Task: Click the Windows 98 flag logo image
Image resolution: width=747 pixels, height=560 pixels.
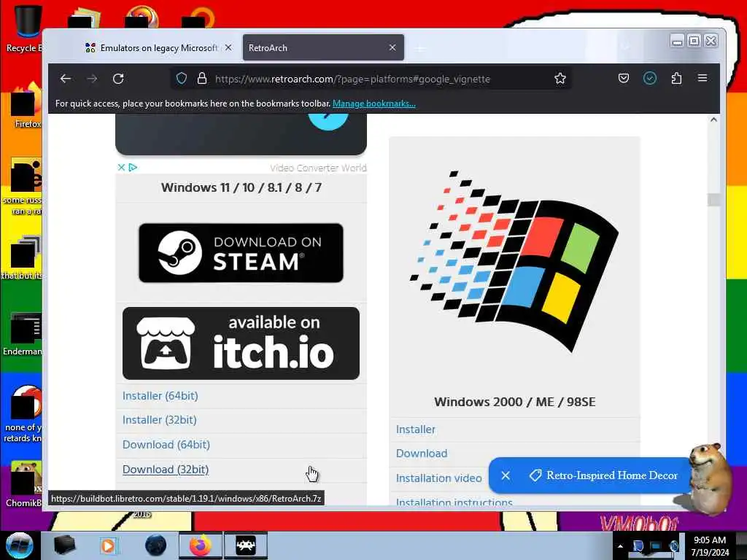Action: coord(514,262)
